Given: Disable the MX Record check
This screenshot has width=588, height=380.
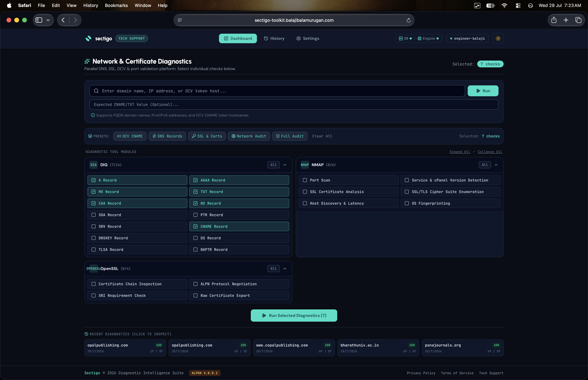Looking at the screenshot, I should pyautogui.click(x=94, y=192).
